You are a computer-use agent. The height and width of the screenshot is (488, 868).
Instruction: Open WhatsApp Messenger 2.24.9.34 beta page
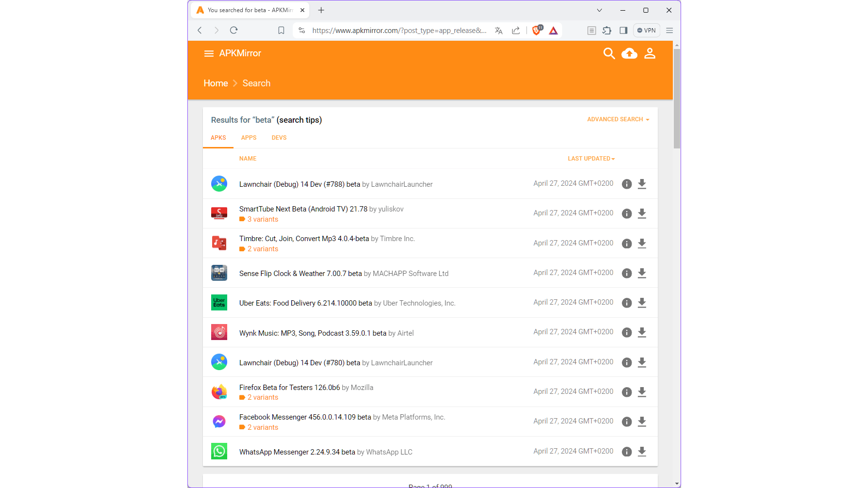[297, 452]
